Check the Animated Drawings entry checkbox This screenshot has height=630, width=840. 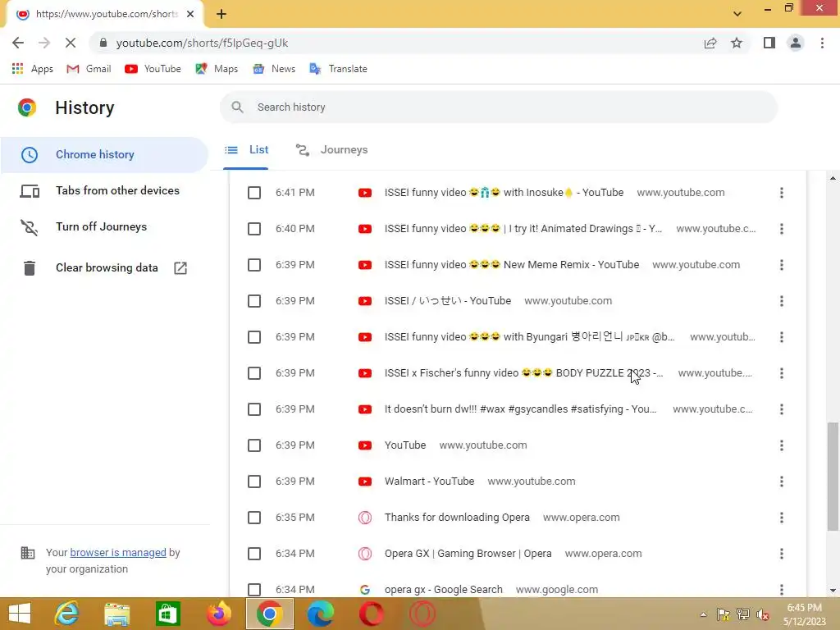tap(254, 229)
